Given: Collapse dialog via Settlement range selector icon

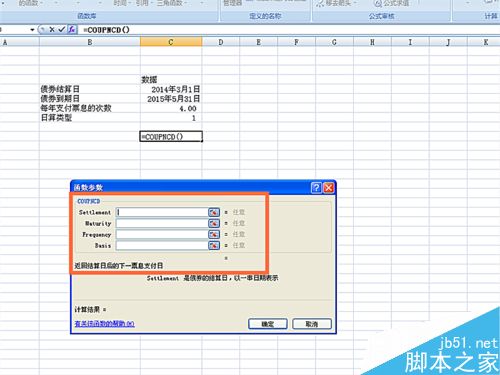Looking at the screenshot, I should pyautogui.click(x=214, y=212).
